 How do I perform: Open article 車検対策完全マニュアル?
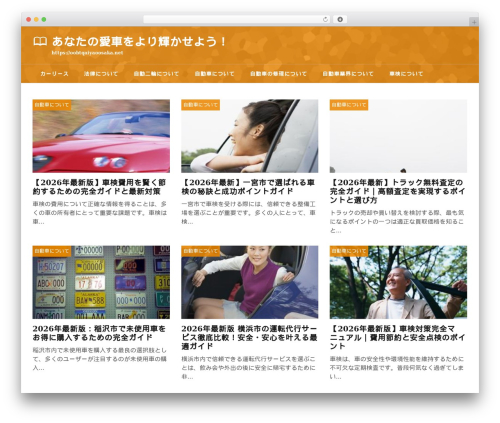[x=397, y=338]
